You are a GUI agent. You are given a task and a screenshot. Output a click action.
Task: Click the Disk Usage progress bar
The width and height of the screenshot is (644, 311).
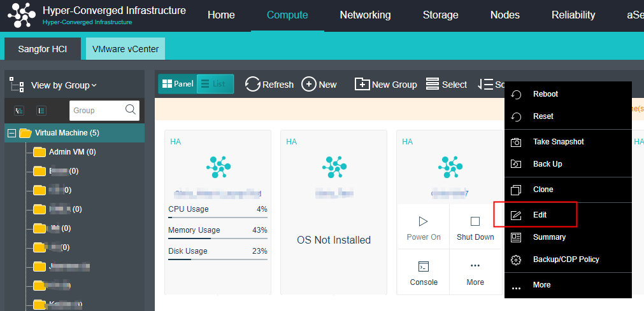click(x=217, y=259)
